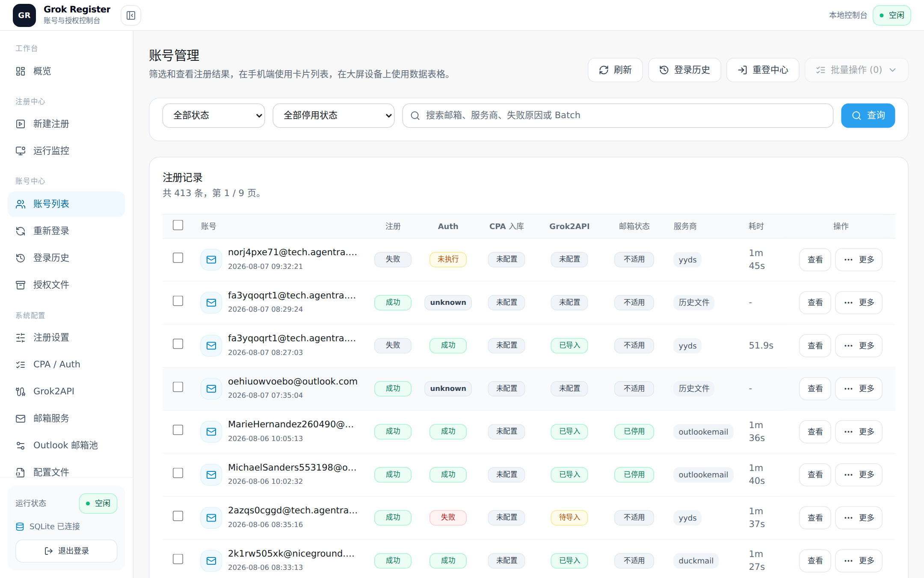Open the 全部停用状态 filter dropdown
Image resolution: width=924 pixels, height=578 pixels.
click(334, 116)
